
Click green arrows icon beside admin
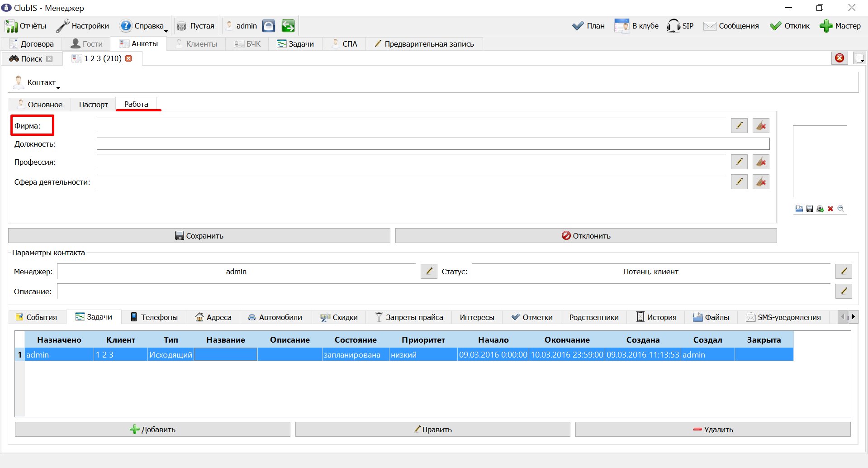tap(288, 26)
